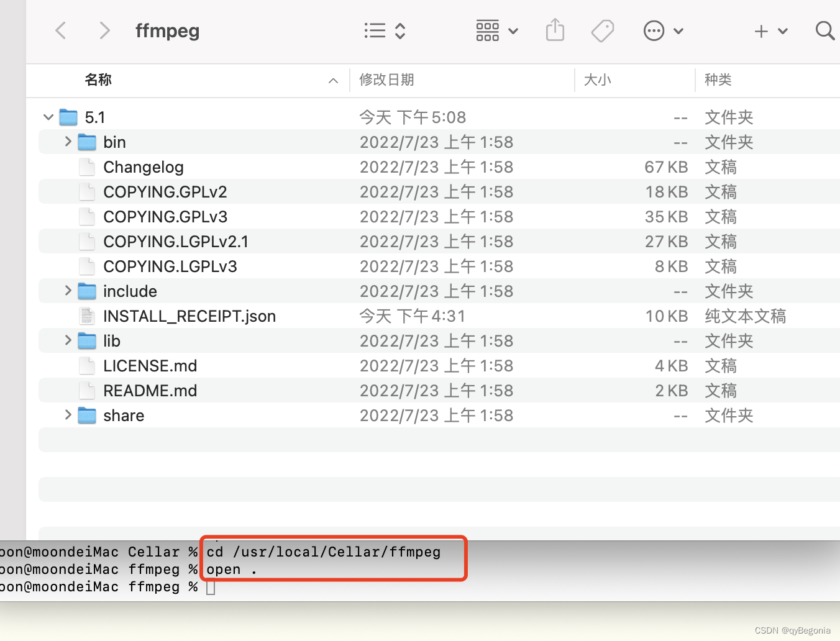This screenshot has width=840, height=641.
Task: Select the Changelog file name
Action: tap(144, 167)
